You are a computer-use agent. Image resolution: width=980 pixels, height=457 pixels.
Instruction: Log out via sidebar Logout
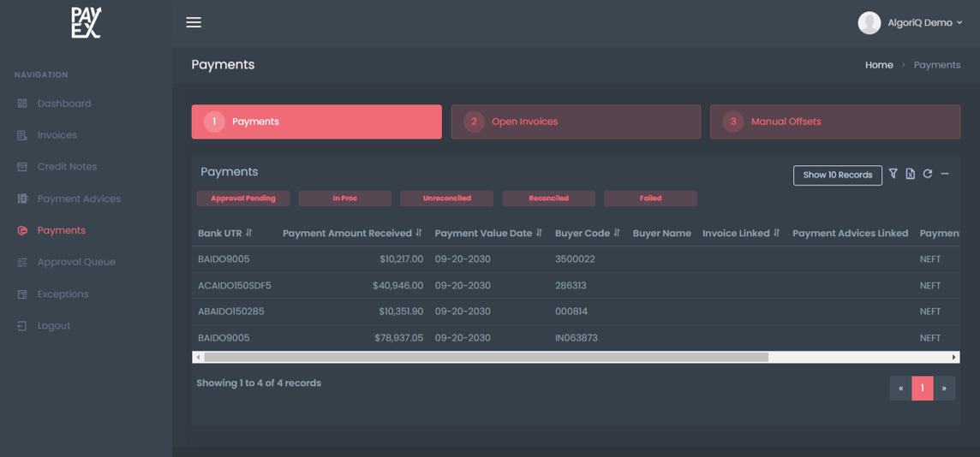tap(54, 326)
